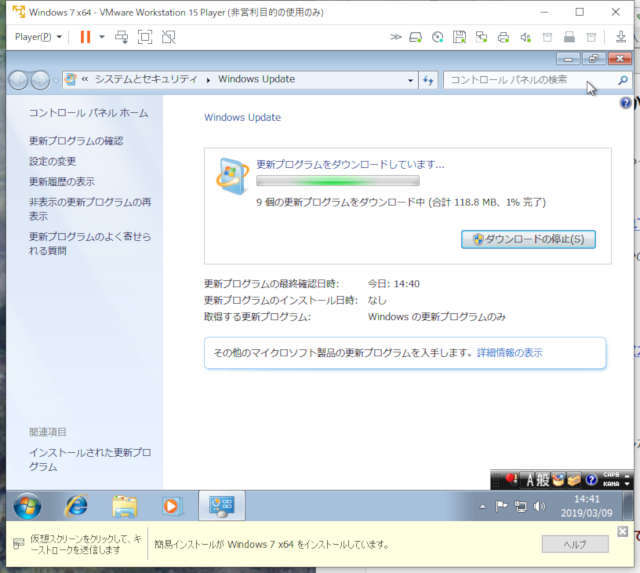This screenshot has height=573, width=640.
Task: Open コントロール パネル ホーム link
Action: pyautogui.click(x=88, y=113)
